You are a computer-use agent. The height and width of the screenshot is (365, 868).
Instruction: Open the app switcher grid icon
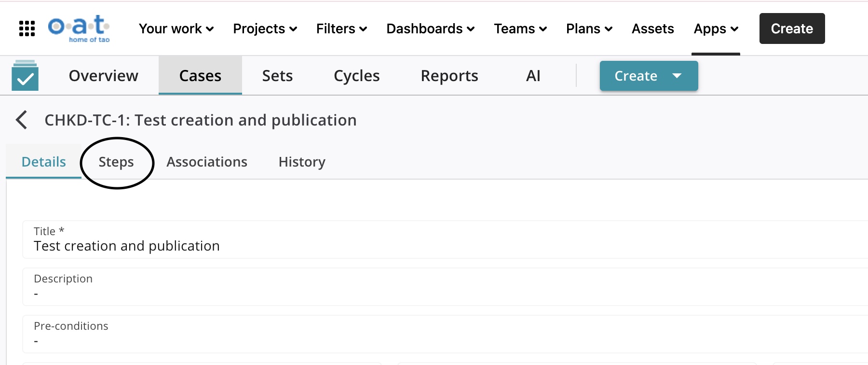pos(27,28)
